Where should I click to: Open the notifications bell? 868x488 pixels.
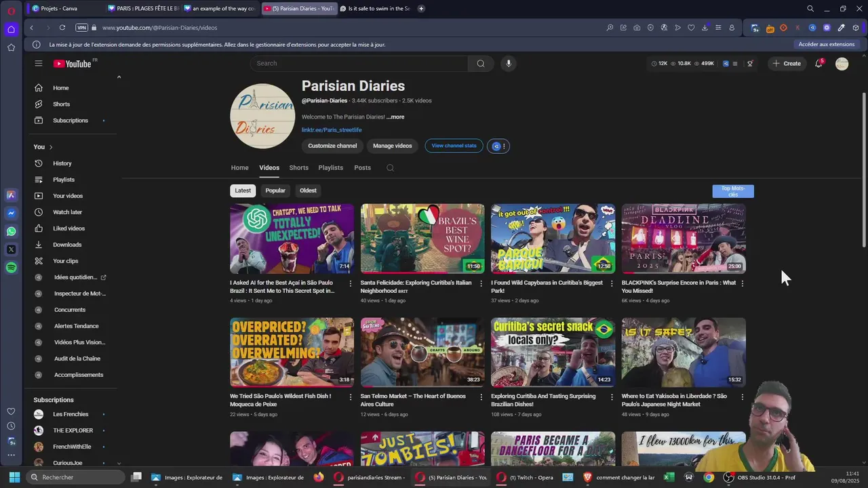[x=818, y=63]
